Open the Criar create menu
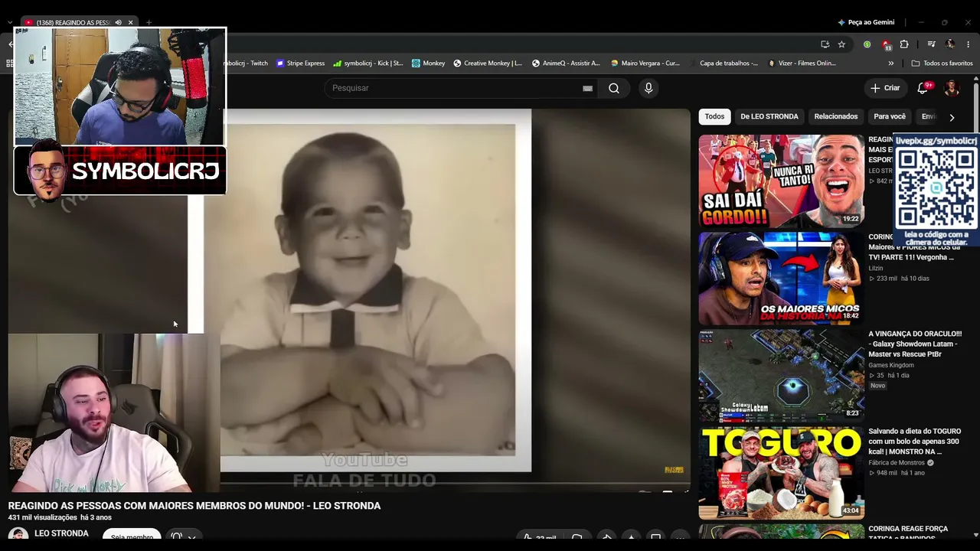980x551 pixels. tap(884, 88)
